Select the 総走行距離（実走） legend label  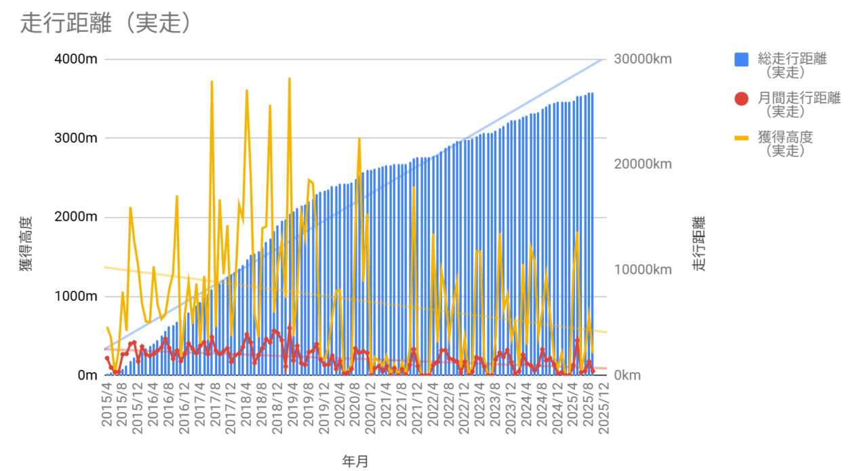coord(792,65)
